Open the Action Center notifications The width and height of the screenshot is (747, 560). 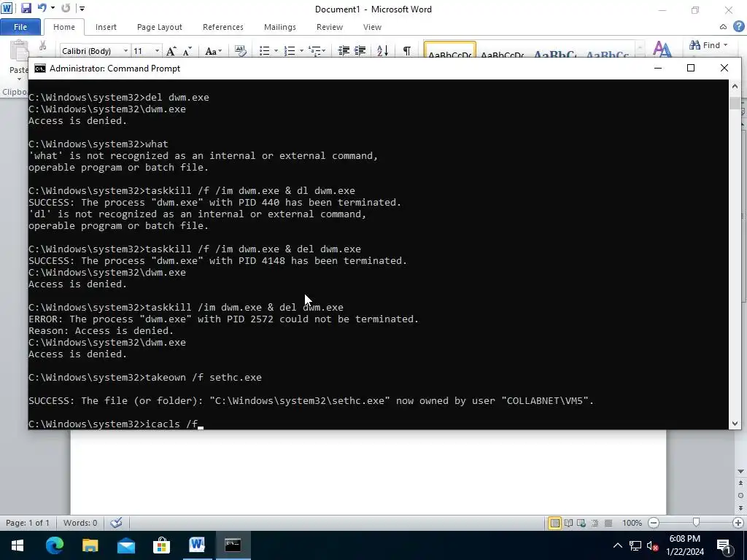(724, 545)
